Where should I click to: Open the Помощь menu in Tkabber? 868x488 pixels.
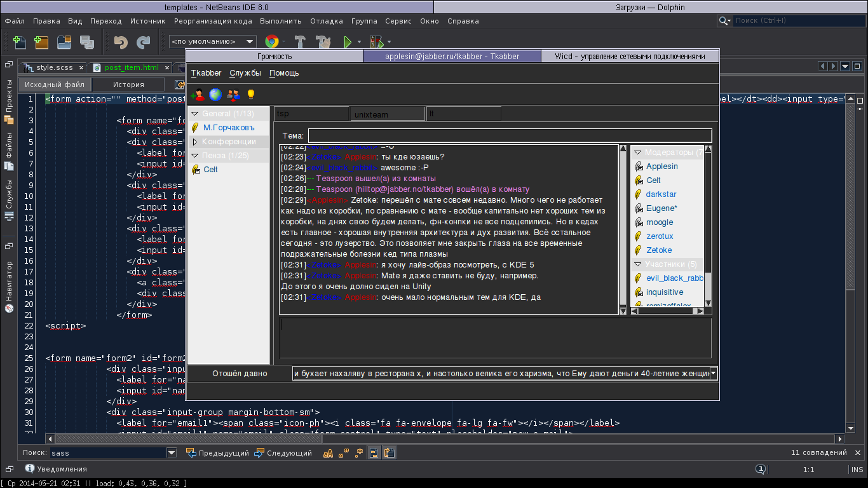pos(284,73)
